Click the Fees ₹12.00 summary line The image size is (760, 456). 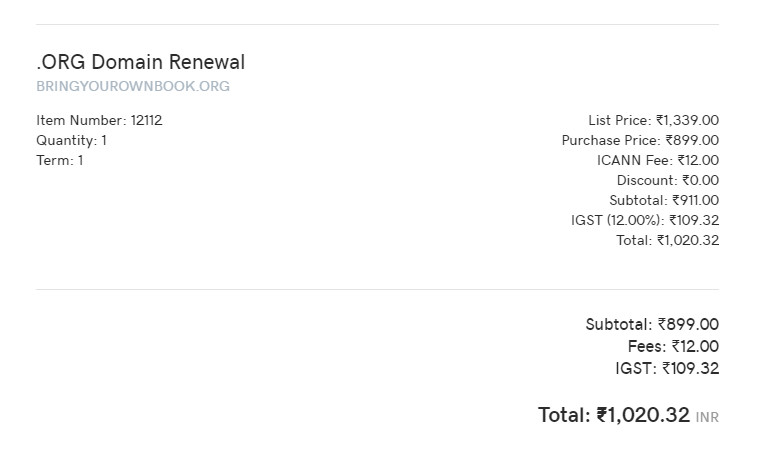[x=673, y=346]
